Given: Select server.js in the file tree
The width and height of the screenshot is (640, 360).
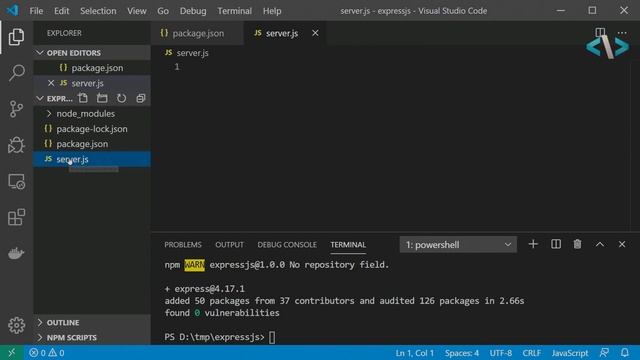Looking at the screenshot, I should tap(92, 159).
